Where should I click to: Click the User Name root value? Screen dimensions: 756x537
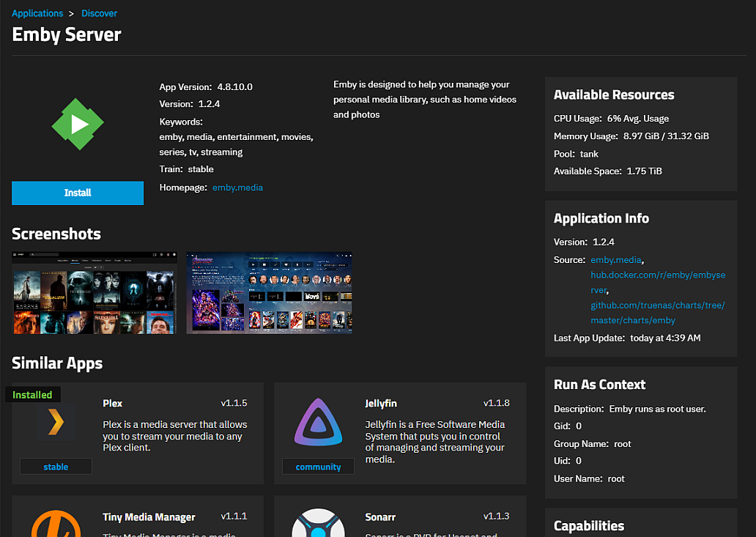(x=616, y=478)
